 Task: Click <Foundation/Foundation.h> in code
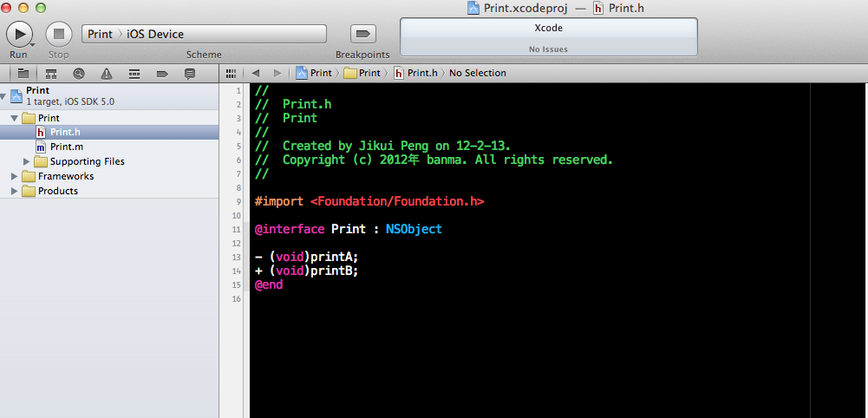pyautogui.click(x=397, y=201)
